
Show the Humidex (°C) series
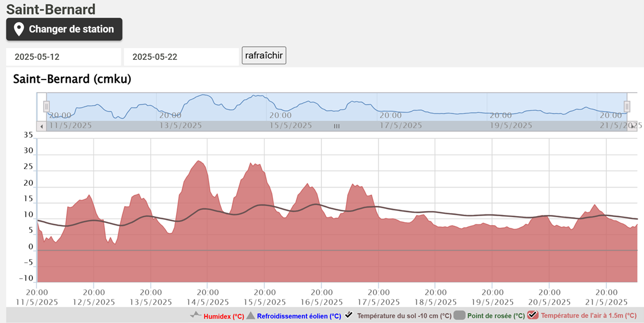[x=224, y=316]
